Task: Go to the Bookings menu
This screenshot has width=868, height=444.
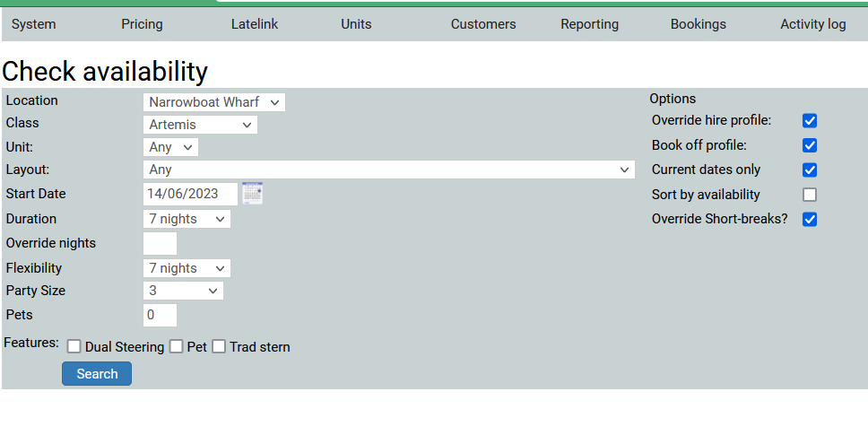Action: point(698,24)
